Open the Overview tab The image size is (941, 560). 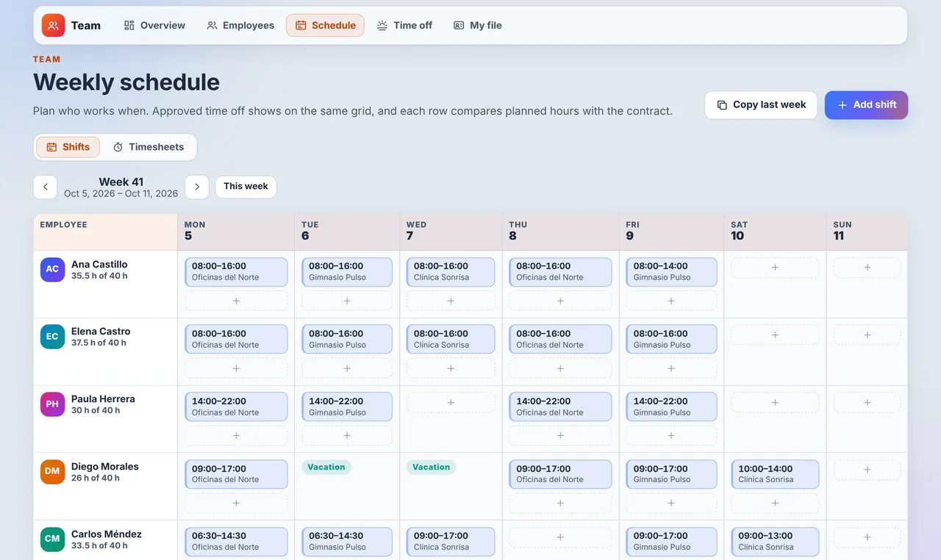[x=154, y=25]
